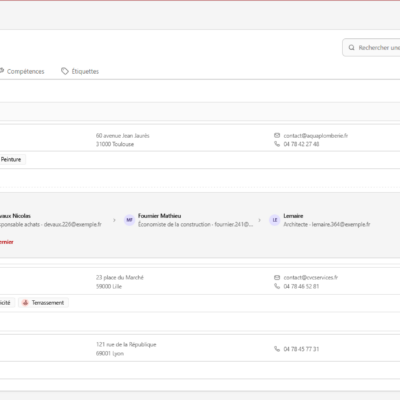Click the search magnifier icon

[351, 48]
